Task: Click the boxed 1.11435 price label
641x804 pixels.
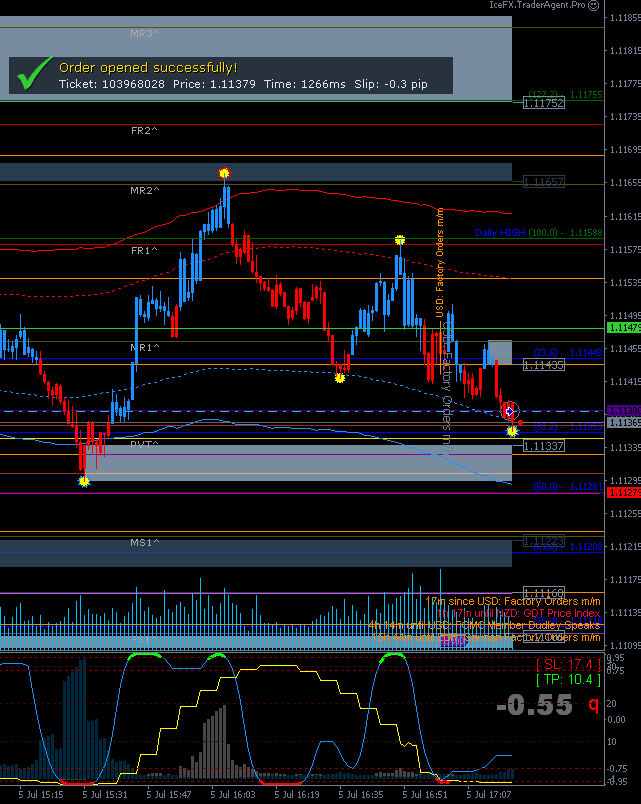Action: tap(544, 365)
